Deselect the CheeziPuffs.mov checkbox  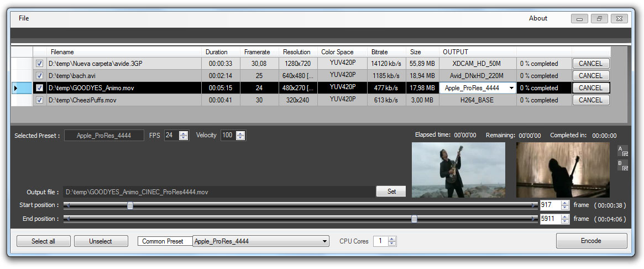point(39,100)
